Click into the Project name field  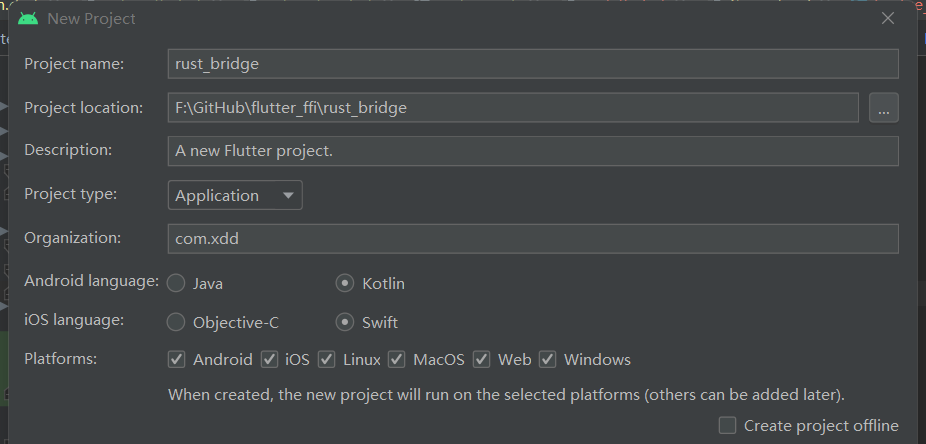[x=533, y=64]
